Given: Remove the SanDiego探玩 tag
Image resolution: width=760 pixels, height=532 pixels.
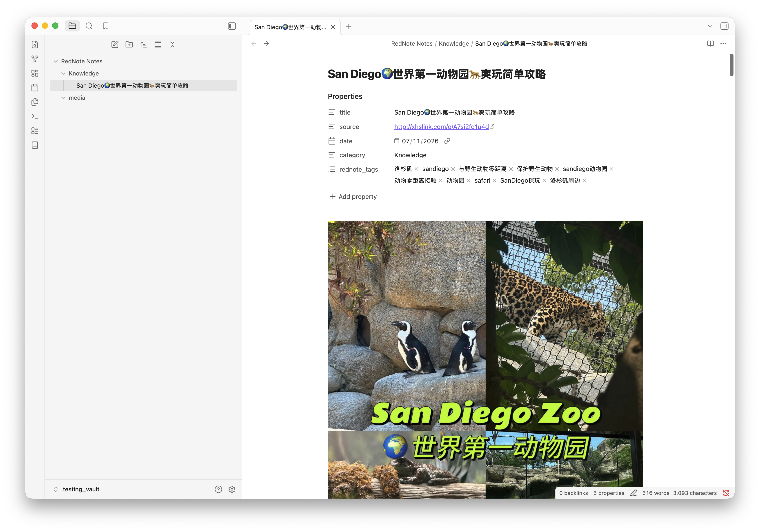Looking at the screenshot, I should [x=544, y=181].
